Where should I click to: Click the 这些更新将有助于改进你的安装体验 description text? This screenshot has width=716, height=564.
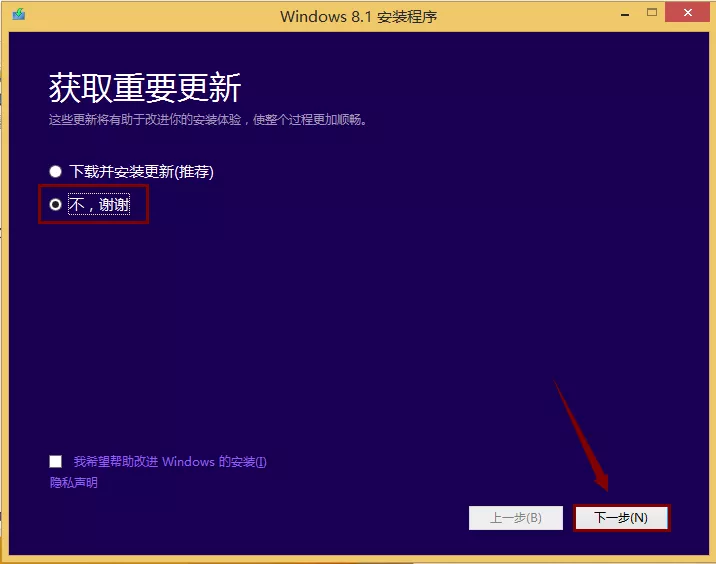pos(207,120)
